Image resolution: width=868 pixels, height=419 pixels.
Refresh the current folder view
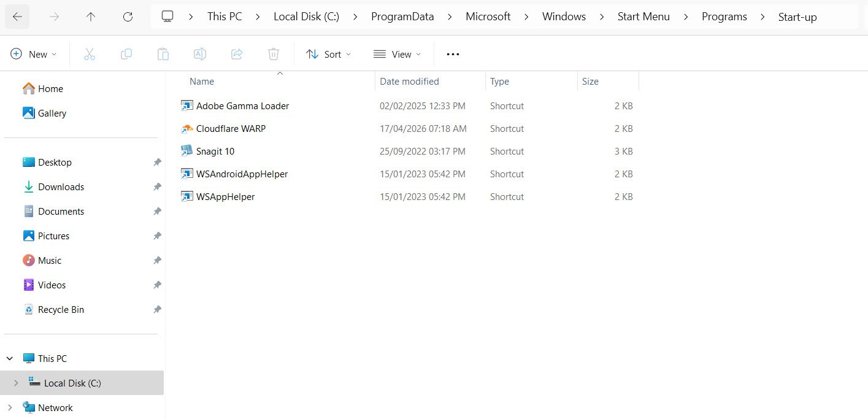point(128,17)
